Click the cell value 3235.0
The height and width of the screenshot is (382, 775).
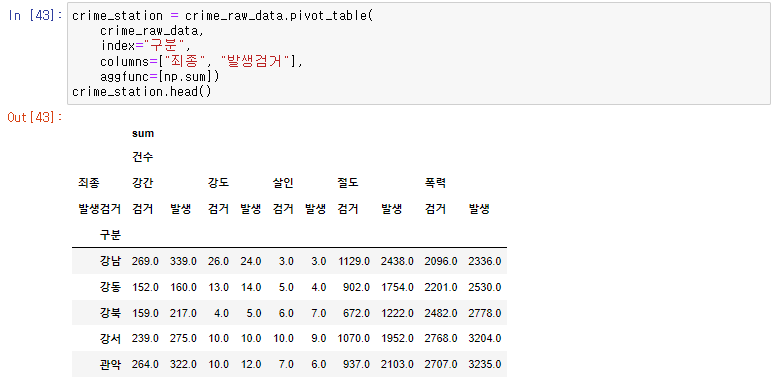[x=484, y=364]
